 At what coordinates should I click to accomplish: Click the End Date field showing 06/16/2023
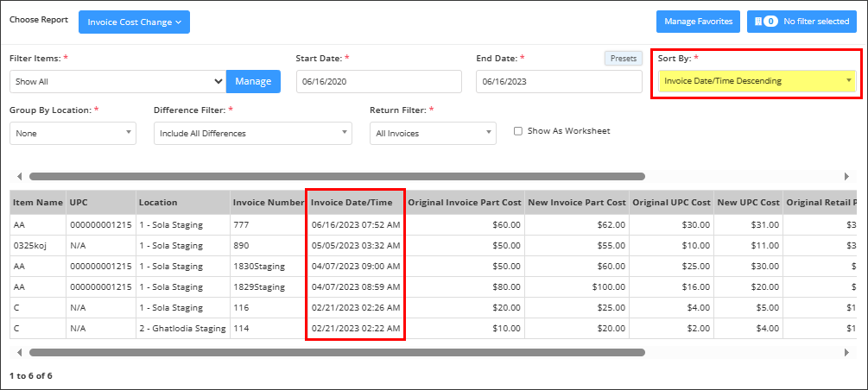coord(559,81)
